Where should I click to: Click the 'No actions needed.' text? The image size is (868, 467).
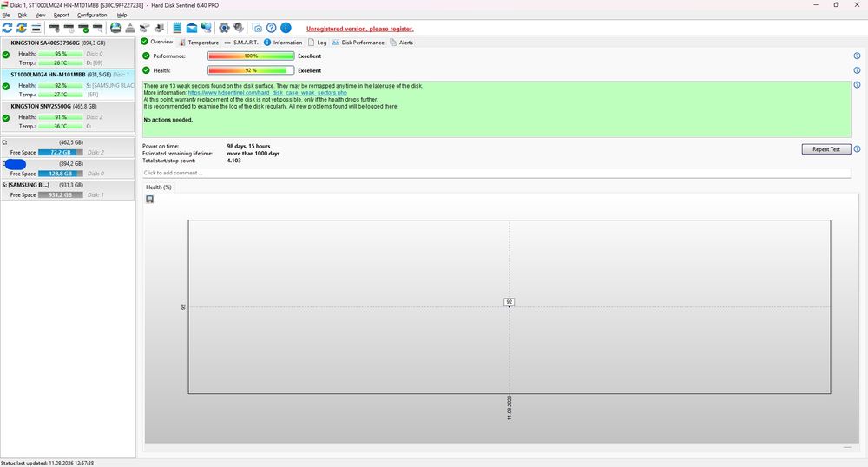[168, 120]
